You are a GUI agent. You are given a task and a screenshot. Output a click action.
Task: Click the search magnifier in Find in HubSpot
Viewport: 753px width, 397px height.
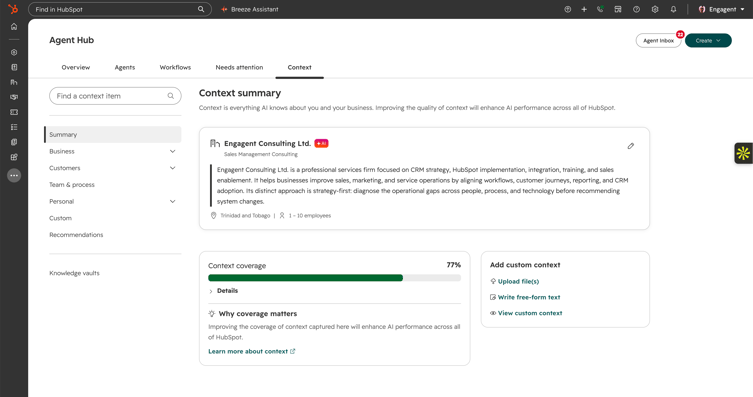pyautogui.click(x=201, y=9)
